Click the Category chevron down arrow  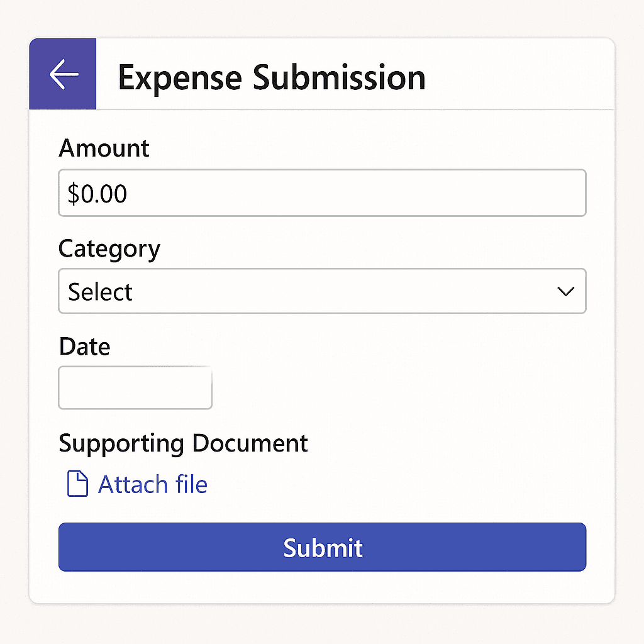565,291
